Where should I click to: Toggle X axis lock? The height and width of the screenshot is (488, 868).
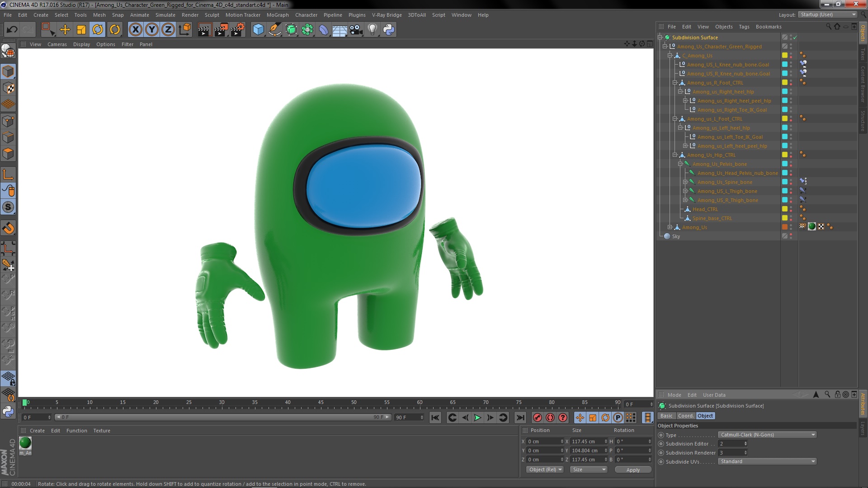click(x=135, y=30)
